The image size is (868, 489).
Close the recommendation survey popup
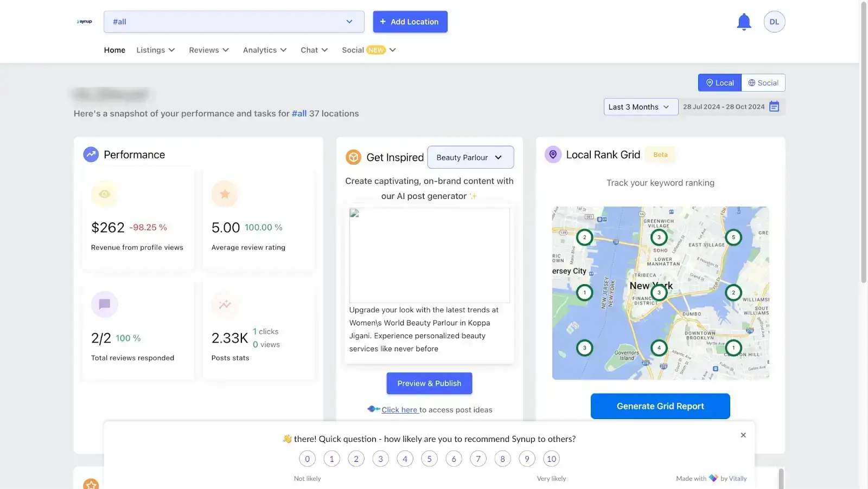743,435
